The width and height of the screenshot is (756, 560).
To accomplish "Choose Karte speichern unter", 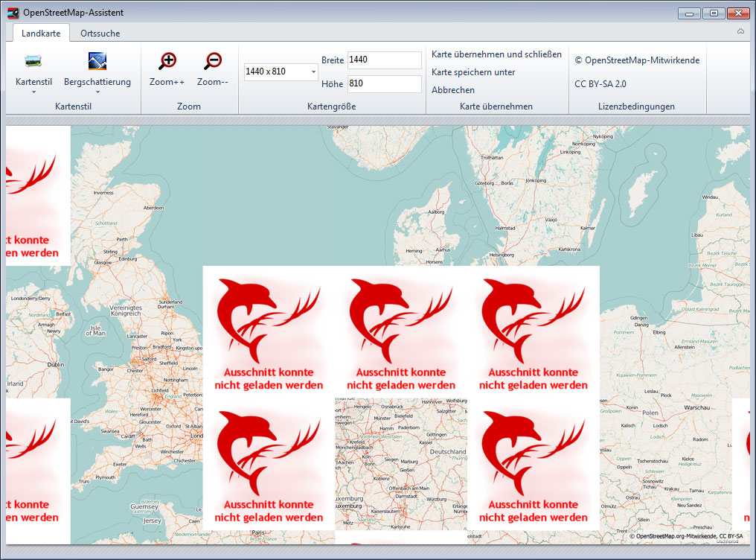I will [473, 72].
